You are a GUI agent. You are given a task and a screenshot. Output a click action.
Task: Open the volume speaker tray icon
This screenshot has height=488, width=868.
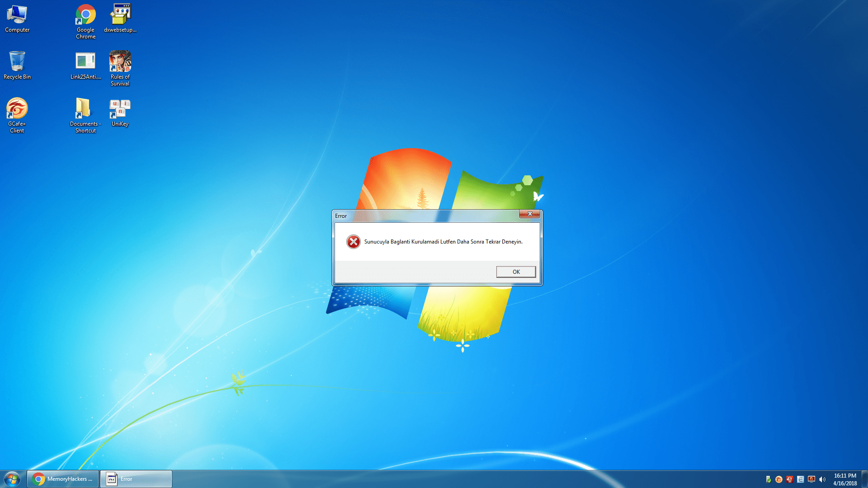pos(822,479)
